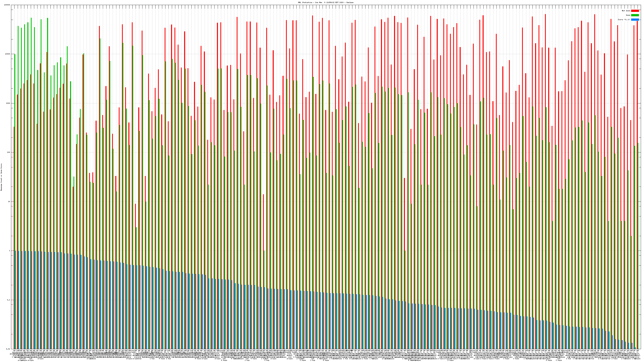644x362 pixels.
Task: Click the 'Message Count or Spam Score' axis label
Action: [1, 177]
